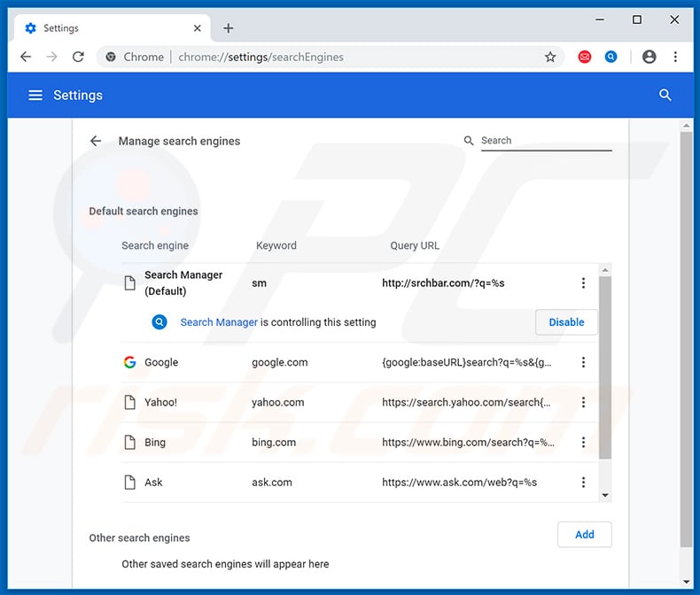Click the search icon in the blue Settings bar
This screenshot has height=595, width=700.
pyautogui.click(x=665, y=95)
